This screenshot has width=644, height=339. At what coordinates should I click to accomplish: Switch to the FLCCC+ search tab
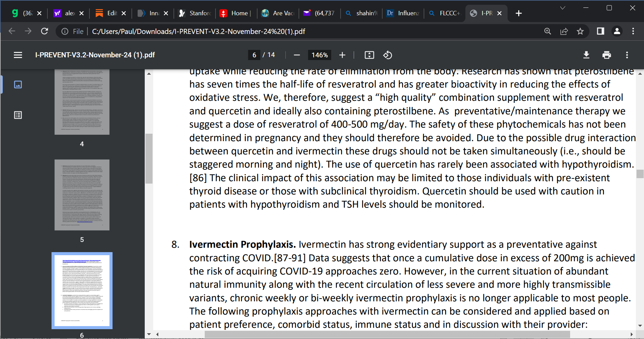(445, 13)
